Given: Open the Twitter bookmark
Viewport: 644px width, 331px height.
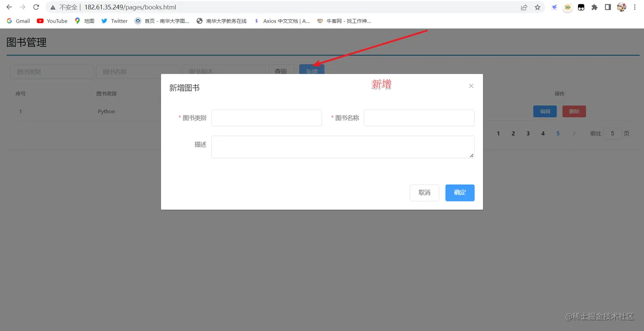Looking at the screenshot, I should [x=115, y=21].
